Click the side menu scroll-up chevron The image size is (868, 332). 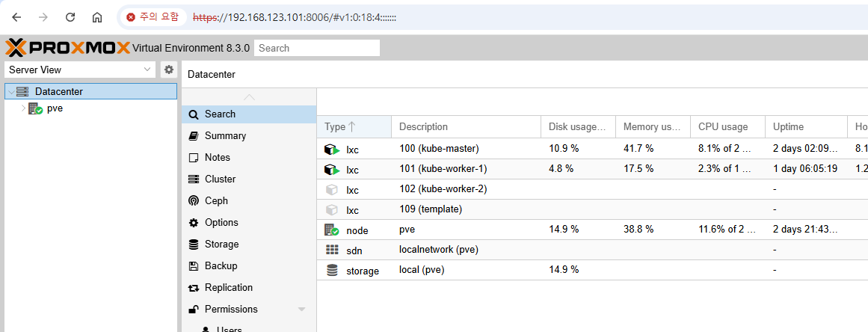point(249,97)
